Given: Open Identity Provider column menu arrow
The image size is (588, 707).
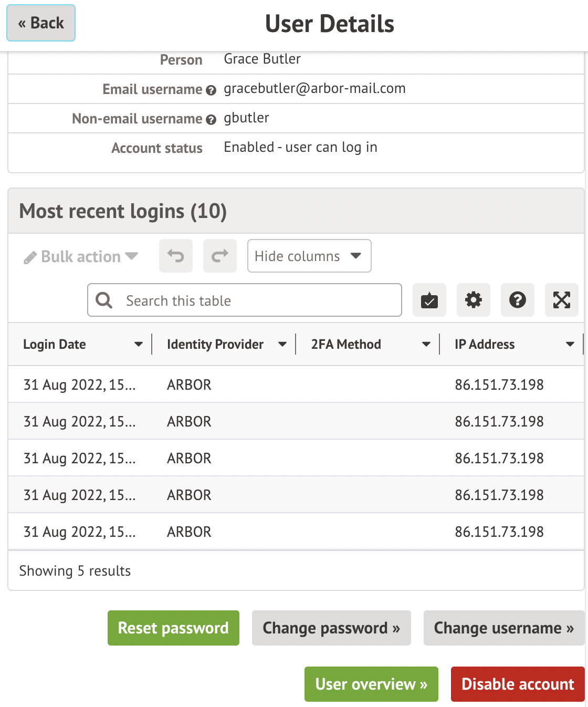Looking at the screenshot, I should point(282,345).
